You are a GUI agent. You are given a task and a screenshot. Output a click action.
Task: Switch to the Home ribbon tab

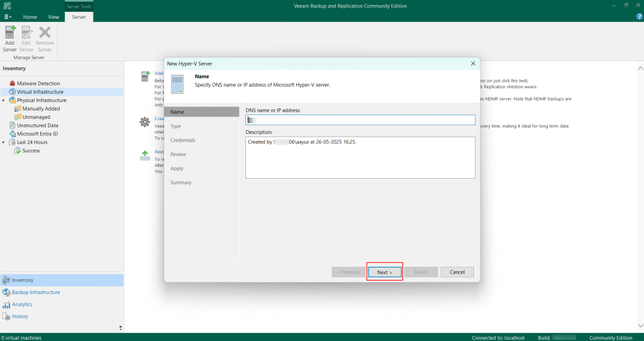tap(30, 17)
